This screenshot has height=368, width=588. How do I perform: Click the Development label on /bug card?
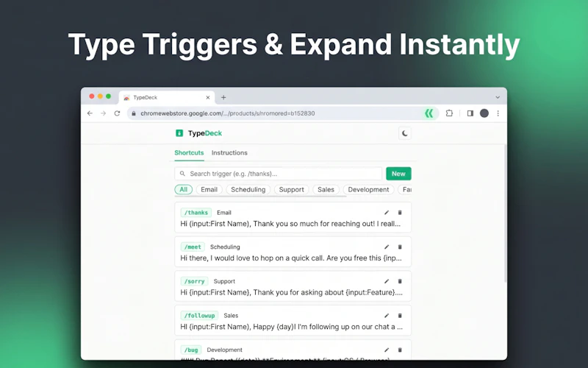click(x=225, y=350)
